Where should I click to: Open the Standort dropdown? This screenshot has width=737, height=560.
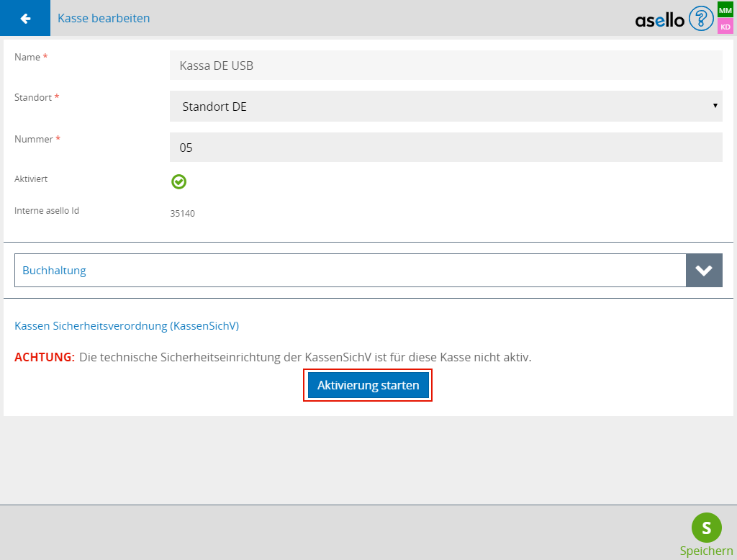446,107
